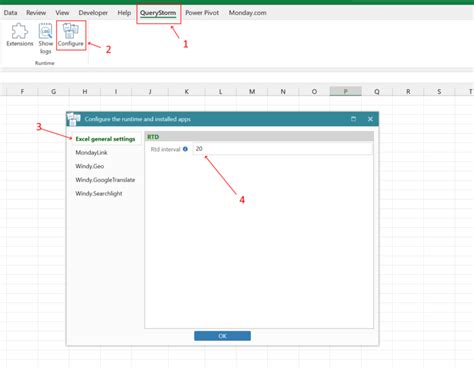474x369 pixels.
Task: Click the Rtd interval label
Action: coord(165,149)
